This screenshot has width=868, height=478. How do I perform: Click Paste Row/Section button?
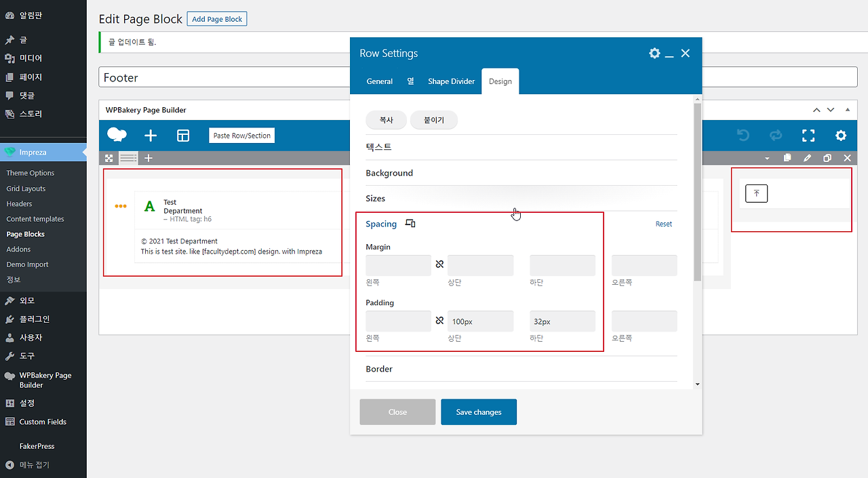click(x=242, y=136)
